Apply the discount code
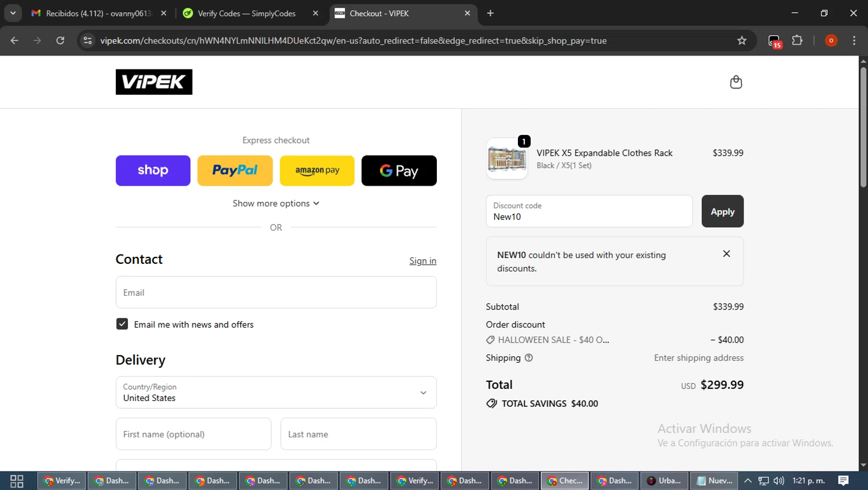This screenshot has height=490, width=868. click(723, 211)
